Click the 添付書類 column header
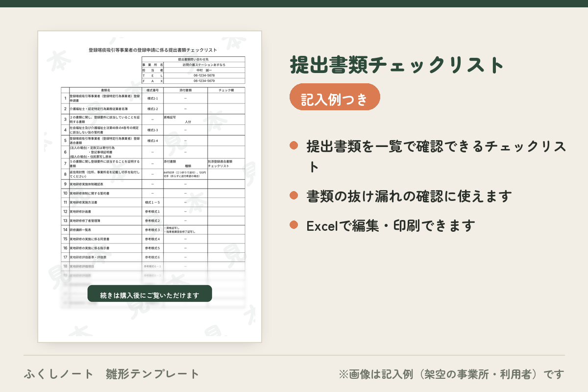Image resolution: width=588 pixels, height=392 pixels. coord(185,90)
